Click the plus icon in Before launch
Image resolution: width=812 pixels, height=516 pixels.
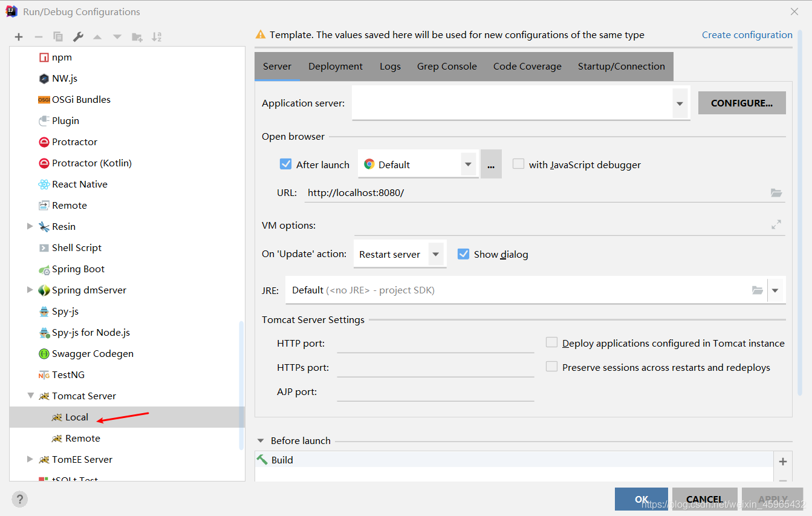coord(783,462)
